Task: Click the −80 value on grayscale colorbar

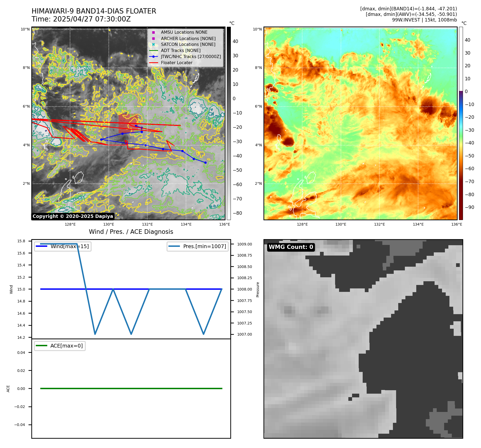Action: [237, 213]
